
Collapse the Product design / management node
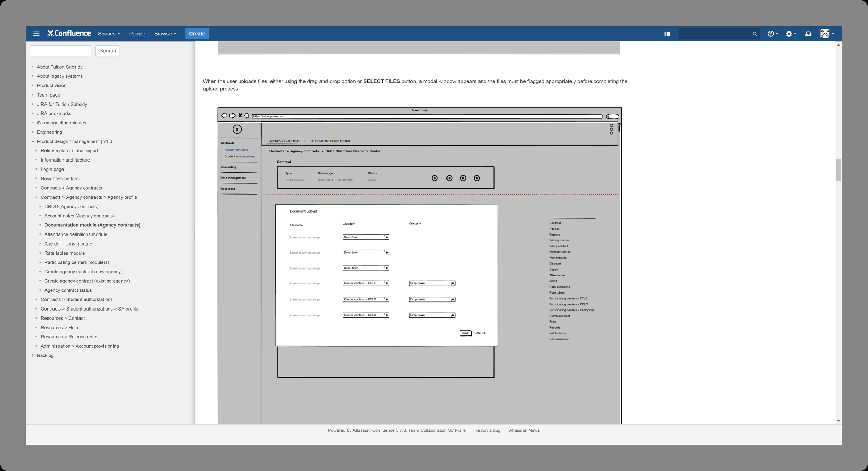click(33, 141)
